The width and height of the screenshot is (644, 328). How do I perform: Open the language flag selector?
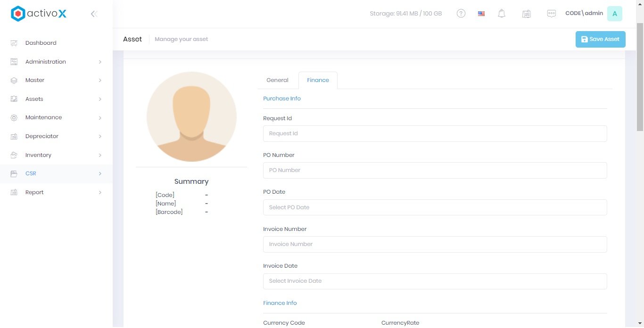tap(481, 14)
